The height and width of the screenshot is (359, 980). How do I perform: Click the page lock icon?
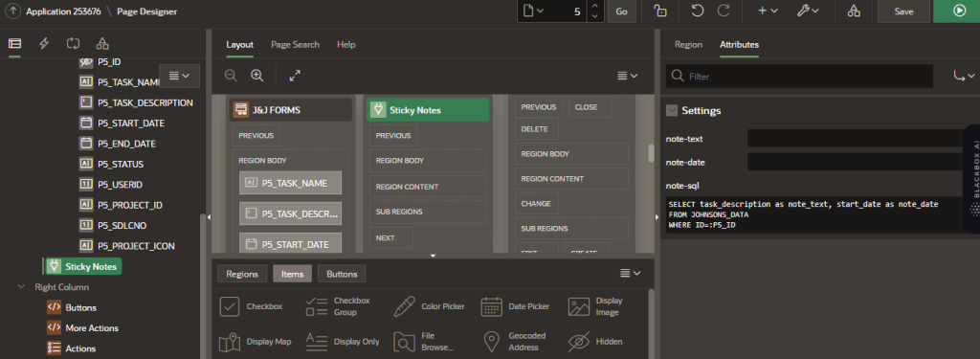[x=659, y=11]
